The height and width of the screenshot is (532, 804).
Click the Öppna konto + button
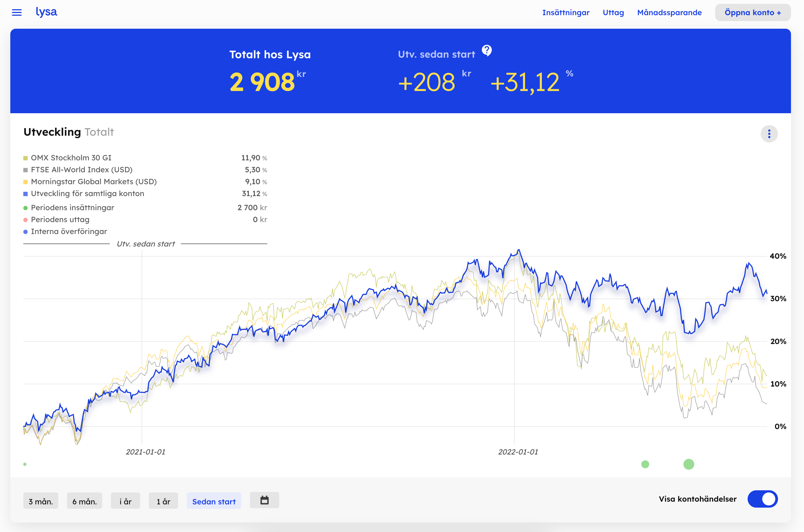[x=753, y=12]
